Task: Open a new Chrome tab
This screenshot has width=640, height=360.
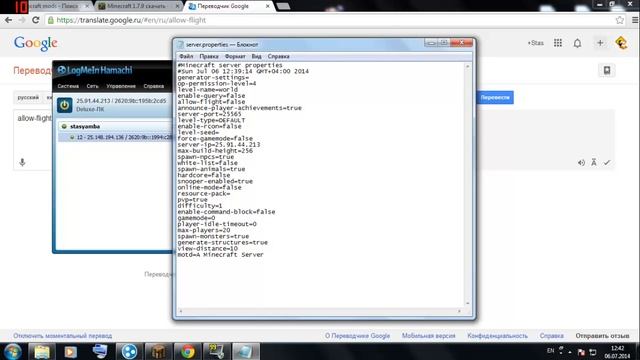Action: coord(283,6)
